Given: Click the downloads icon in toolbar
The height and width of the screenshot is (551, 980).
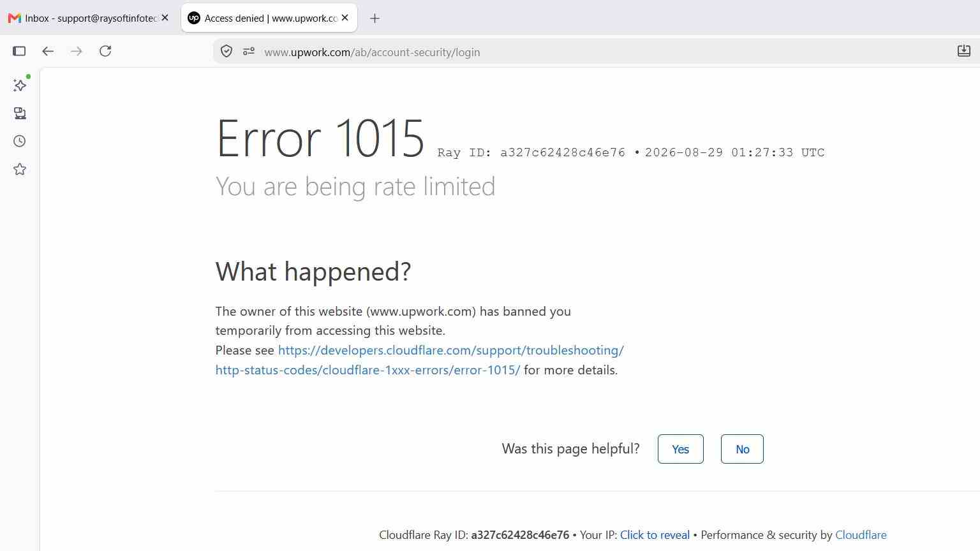Looking at the screenshot, I should click(x=964, y=51).
